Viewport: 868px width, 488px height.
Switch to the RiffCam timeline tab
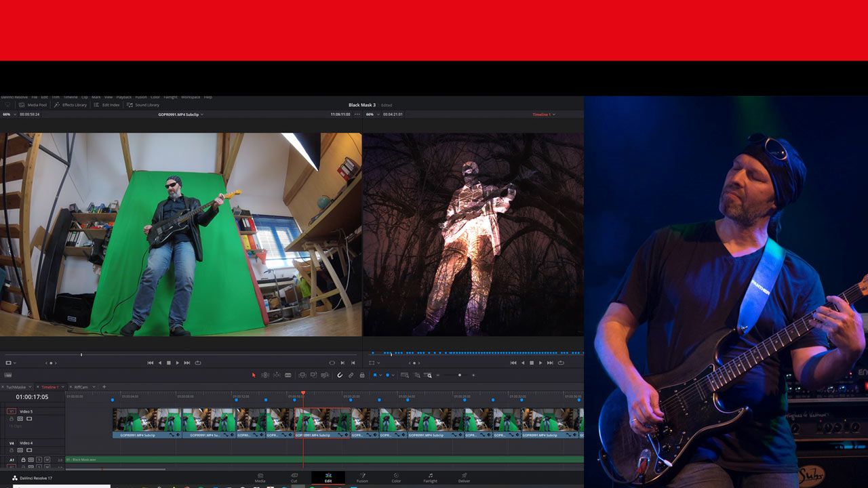coord(80,387)
